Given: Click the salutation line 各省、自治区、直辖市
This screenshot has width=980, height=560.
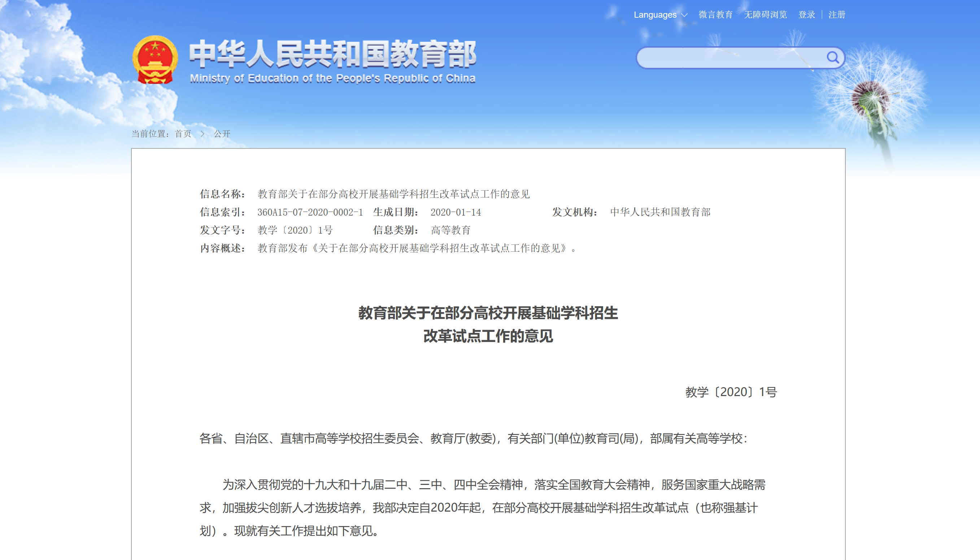Looking at the screenshot, I should pyautogui.click(x=473, y=438).
